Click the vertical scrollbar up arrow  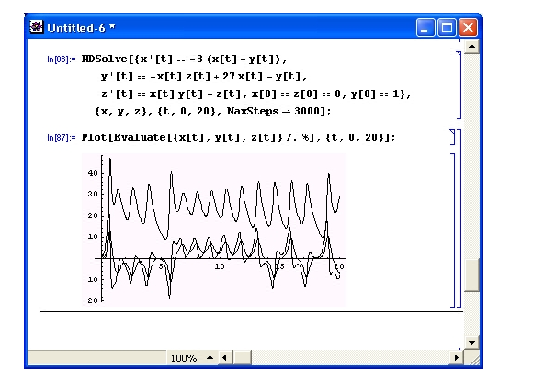pos(472,47)
